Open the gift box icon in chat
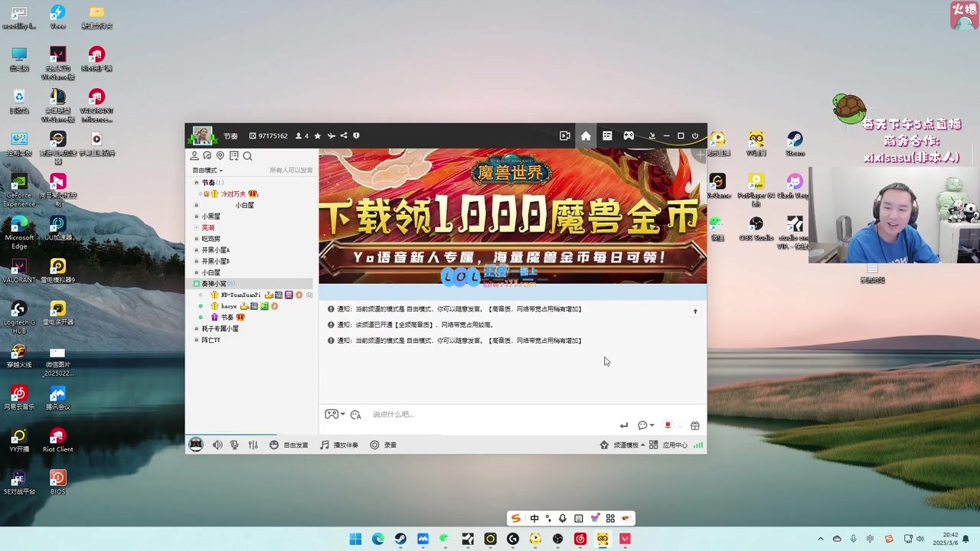This screenshot has width=980, height=551. tap(694, 425)
